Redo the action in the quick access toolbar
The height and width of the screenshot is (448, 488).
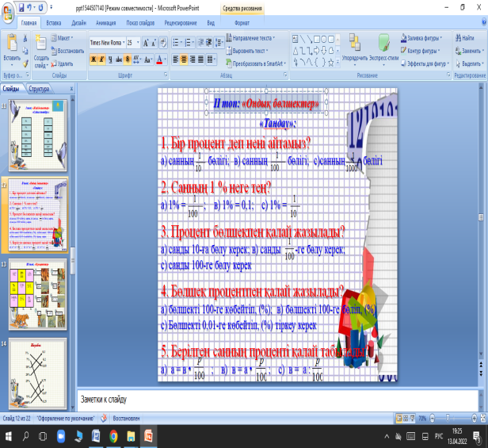coord(40,7)
